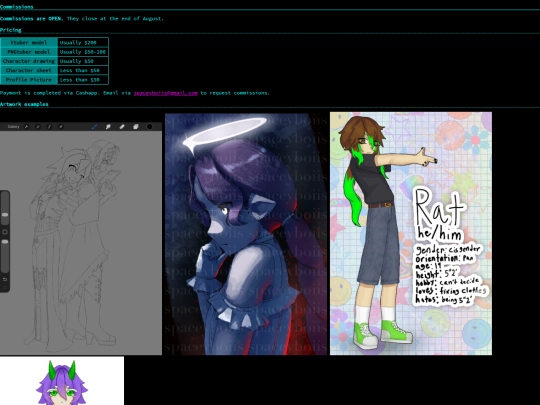Click the "Profile Picture" table cell

(29, 80)
